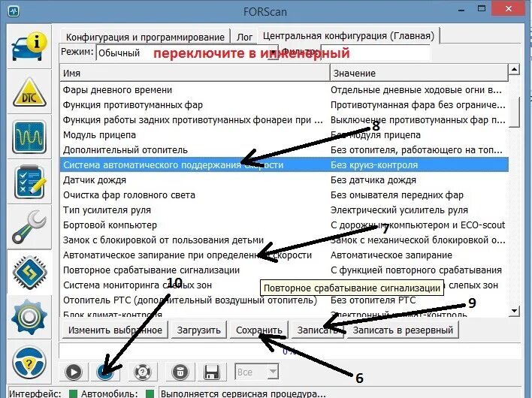Image resolution: width=532 pixels, height=398 pixels.
Task: Open the Режим mode dropdown
Action: (187, 53)
